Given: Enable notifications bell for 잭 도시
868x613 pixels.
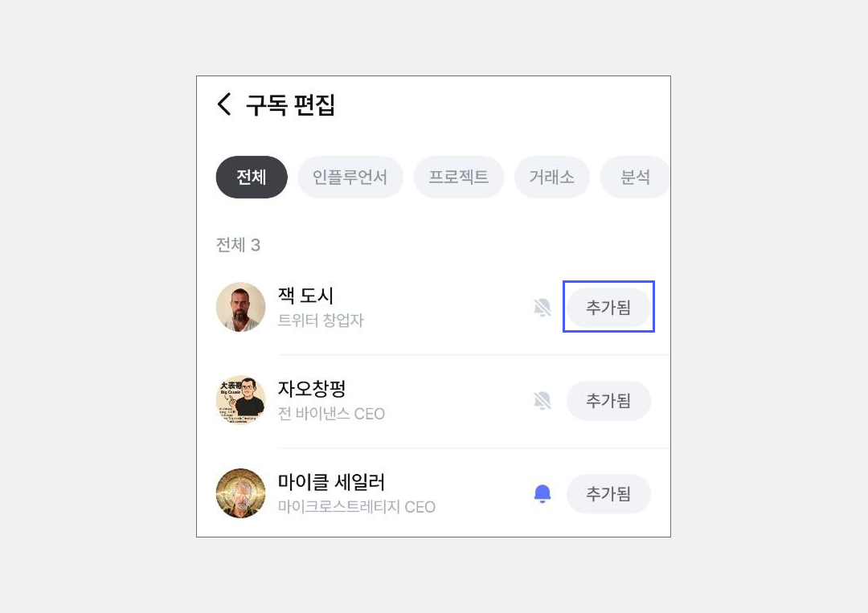Looking at the screenshot, I should 542,307.
